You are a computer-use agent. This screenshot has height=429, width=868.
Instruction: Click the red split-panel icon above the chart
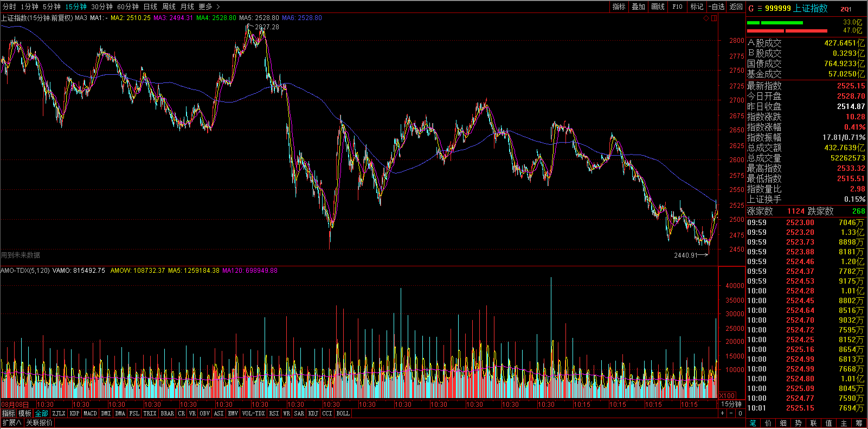(714, 18)
